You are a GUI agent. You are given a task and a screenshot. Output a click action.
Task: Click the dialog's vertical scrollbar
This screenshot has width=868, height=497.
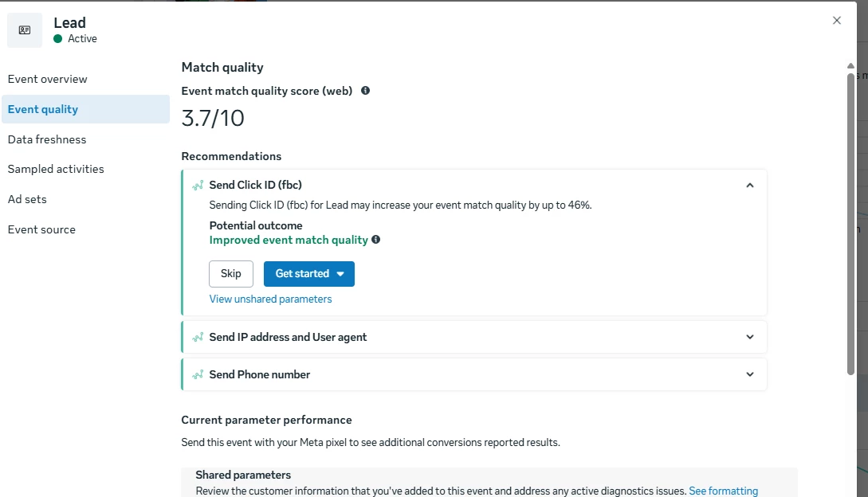tap(850, 224)
